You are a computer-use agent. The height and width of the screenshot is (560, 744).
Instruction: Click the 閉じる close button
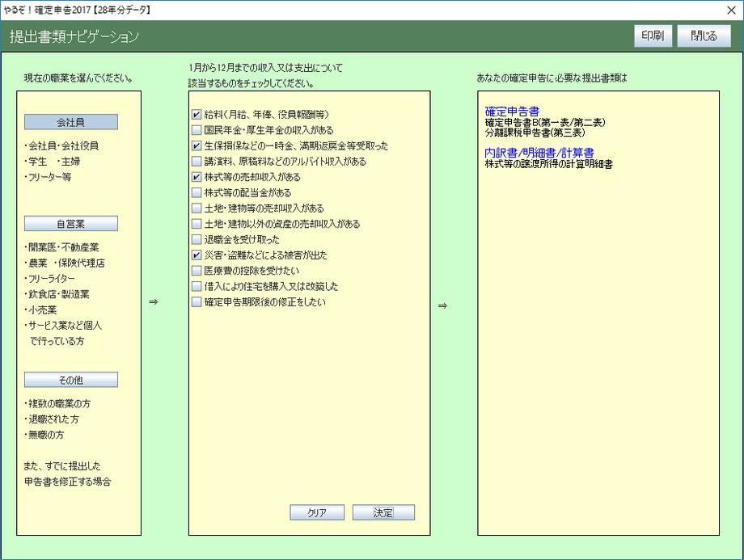tap(704, 36)
